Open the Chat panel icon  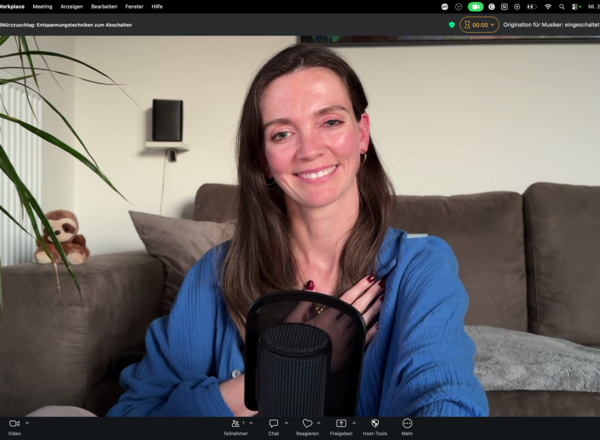pos(274,424)
